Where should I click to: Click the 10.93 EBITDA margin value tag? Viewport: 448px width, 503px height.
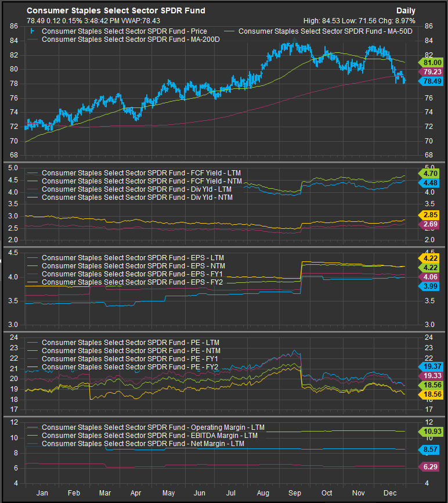tap(431, 432)
